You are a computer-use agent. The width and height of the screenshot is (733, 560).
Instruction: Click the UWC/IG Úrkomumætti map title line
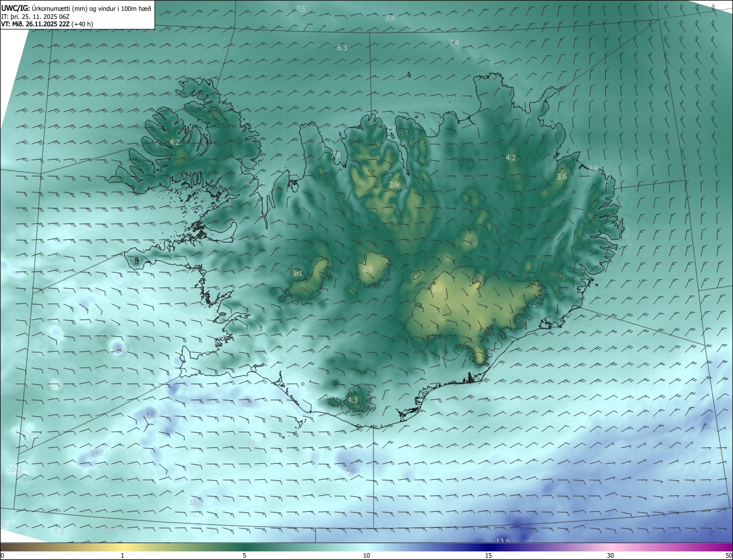pos(76,8)
